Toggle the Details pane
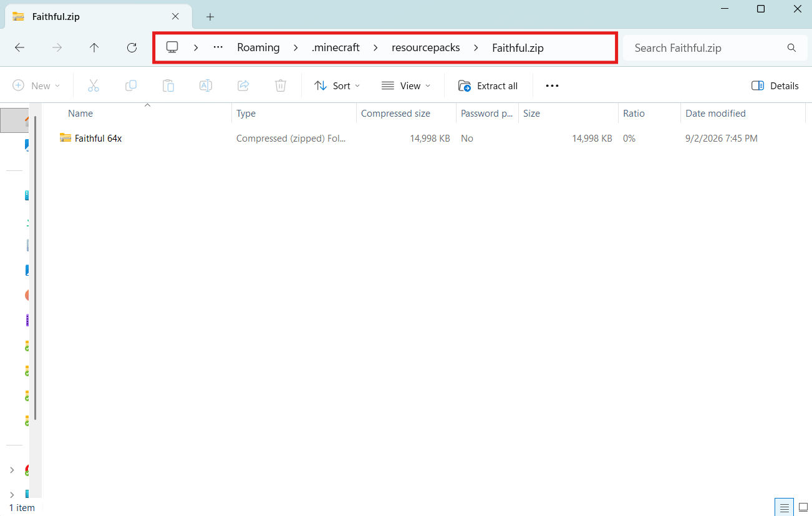The width and height of the screenshot is (812, 516). click(x=775, y=85)
